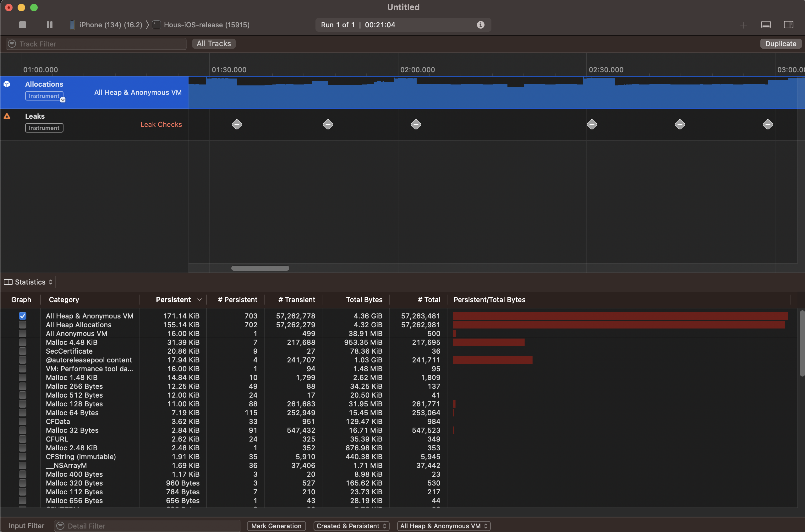This screenshot has width=805, height=532.
Task: Pause the current trace recording
Action: [x=50, y=25]
